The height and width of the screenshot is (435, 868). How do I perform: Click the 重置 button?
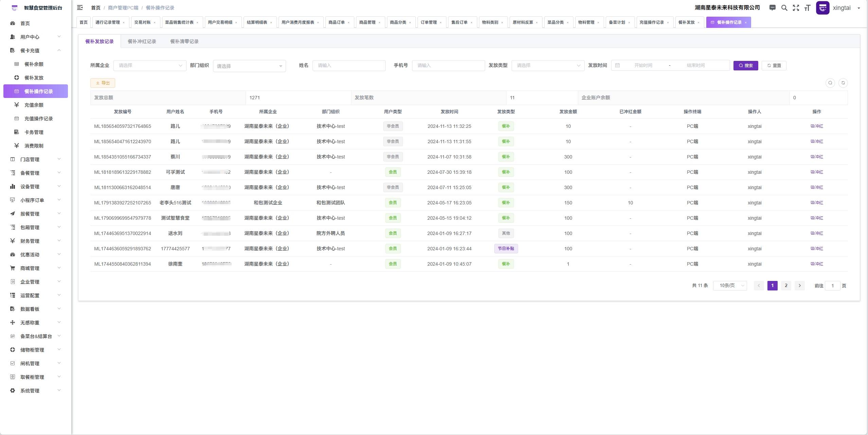click(774, 65)
